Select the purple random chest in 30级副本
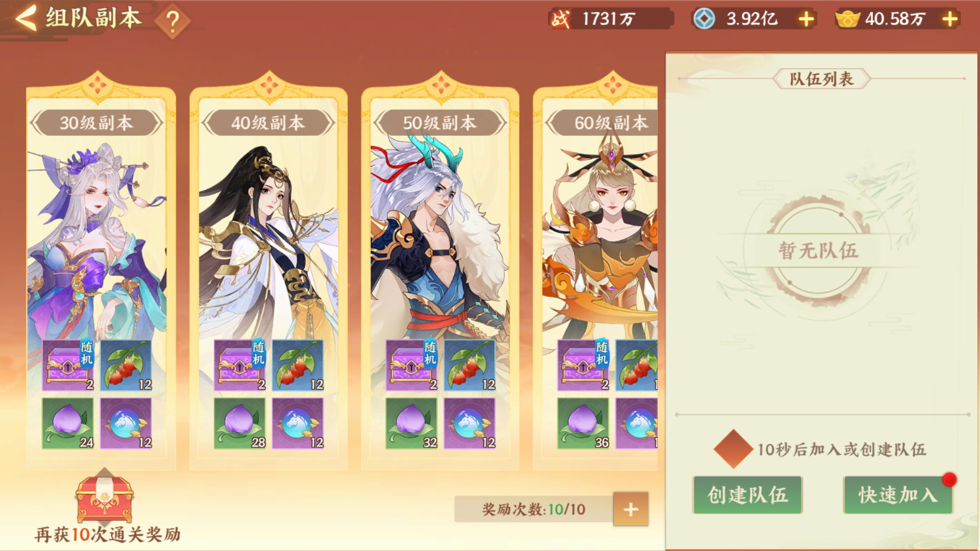Image resolution: width=980 pixels, height=551 pixels. pos(68,365)
